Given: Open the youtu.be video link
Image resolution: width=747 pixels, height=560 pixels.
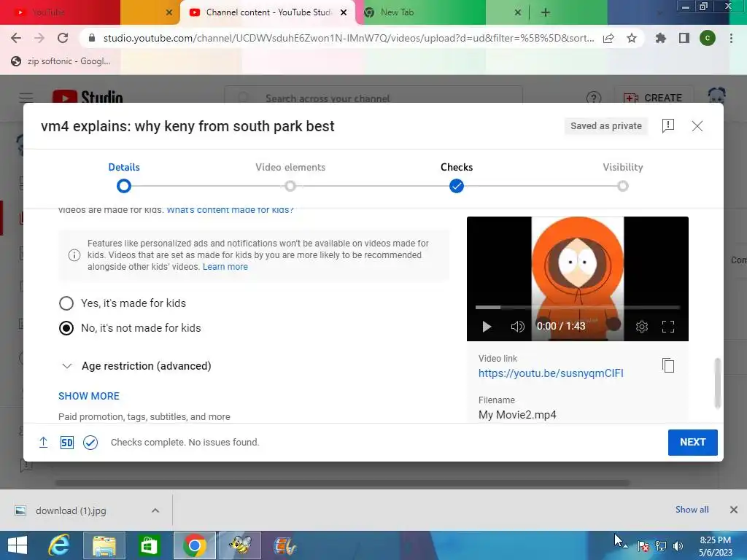Looking at the screenshot, I should pyautogui.click(x=551, y=373).
